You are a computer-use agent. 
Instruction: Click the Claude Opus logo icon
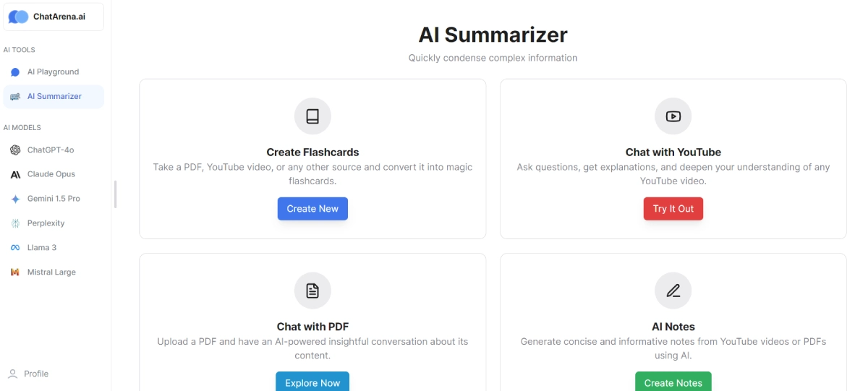15,174
